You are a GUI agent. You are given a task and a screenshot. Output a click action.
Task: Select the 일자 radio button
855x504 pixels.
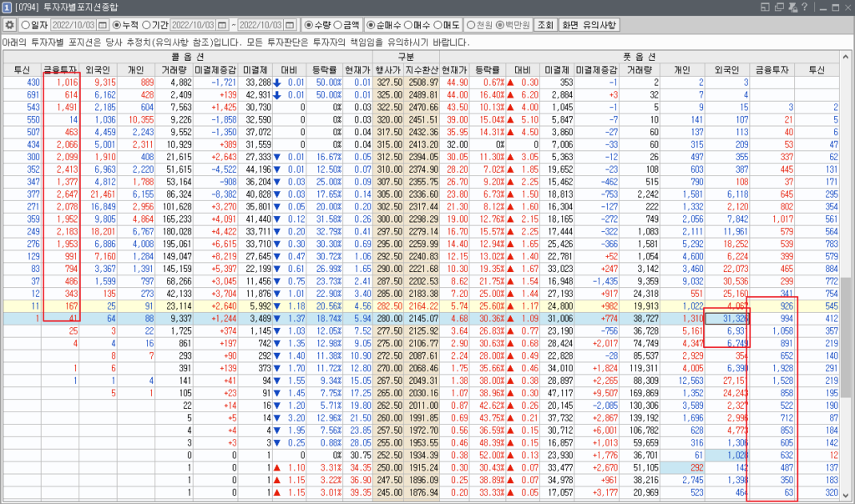[x=24, y=25]
